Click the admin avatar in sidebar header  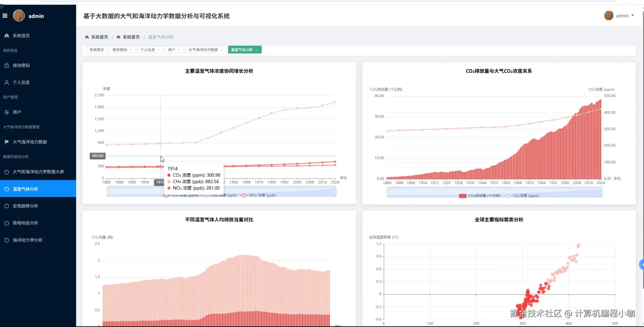[x=19, y=16]
